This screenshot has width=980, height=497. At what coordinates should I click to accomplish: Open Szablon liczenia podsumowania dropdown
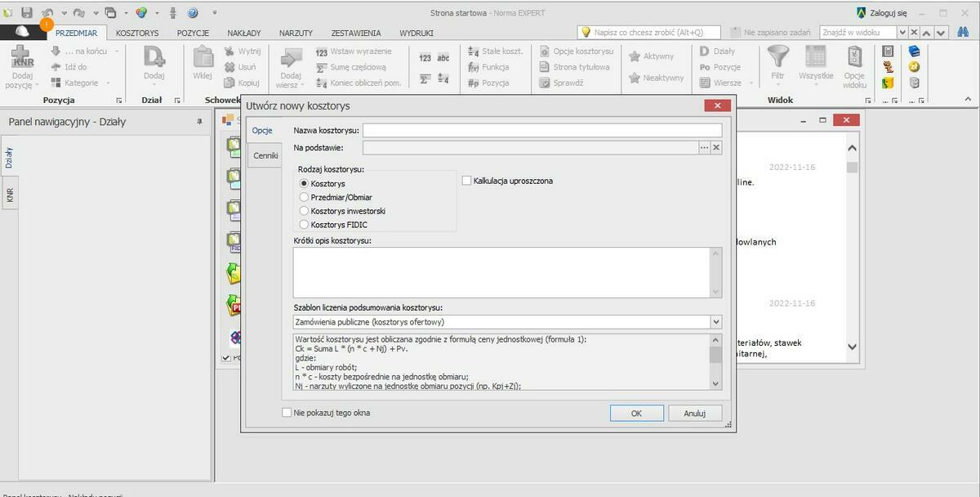tap(716, 322)
